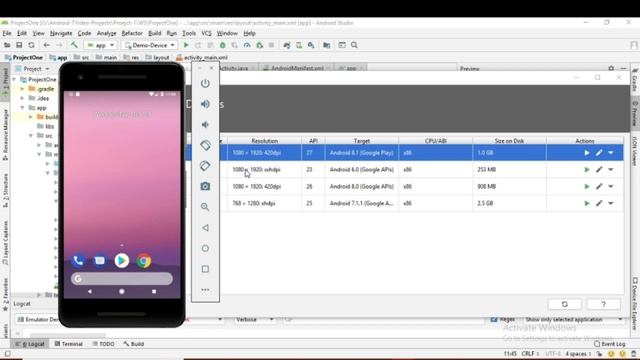Launch the API 25 virtual device
The image size is (640, 360).
pos(587,203)
